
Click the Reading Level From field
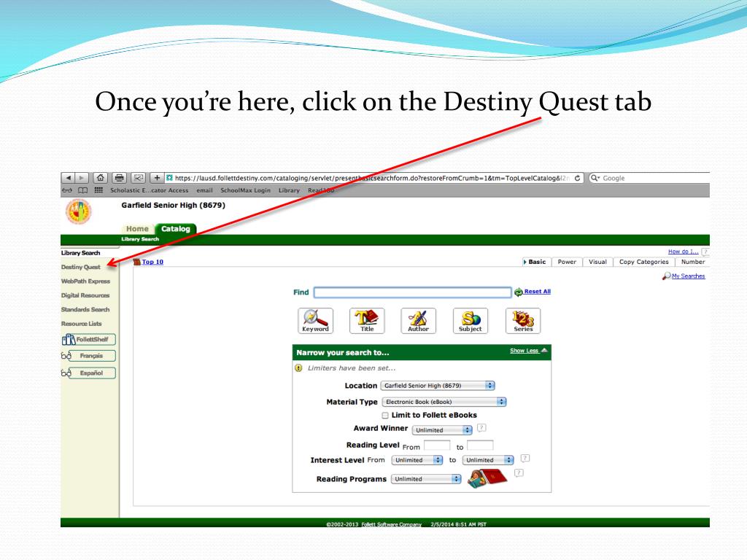pos(437,446)
